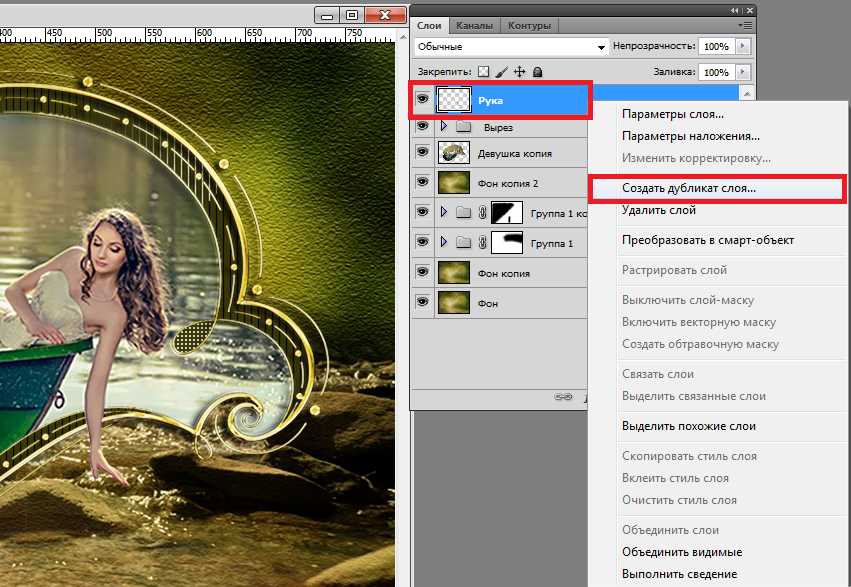The height and width of the screenshot is (587, 851).
Task: Switch to the Слои tab
Action: point(429,25)
